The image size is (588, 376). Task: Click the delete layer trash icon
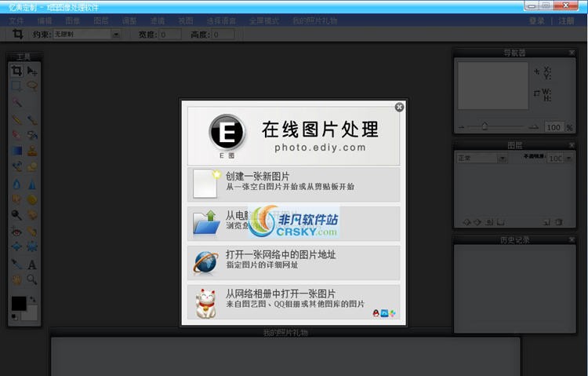tap(558, 222)
